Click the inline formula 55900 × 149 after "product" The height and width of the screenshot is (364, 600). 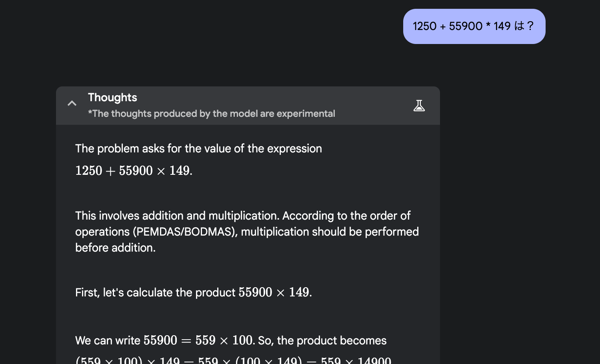click(x=275, y=293)
